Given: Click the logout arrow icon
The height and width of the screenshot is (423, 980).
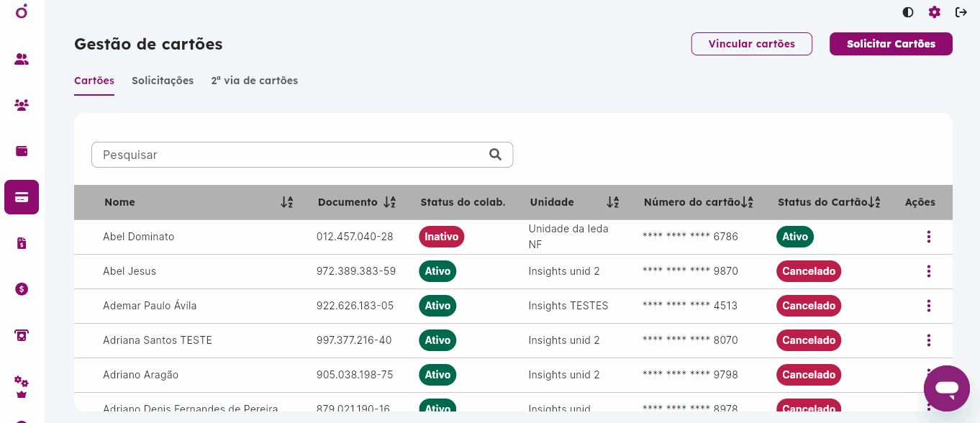Looking at the screenshot, I should pyautogui.click(x=961, y=12).
